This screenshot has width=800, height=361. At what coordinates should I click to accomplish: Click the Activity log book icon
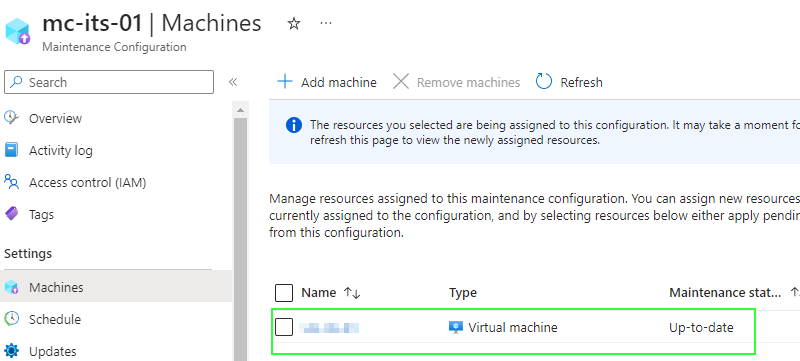[12, 150]
